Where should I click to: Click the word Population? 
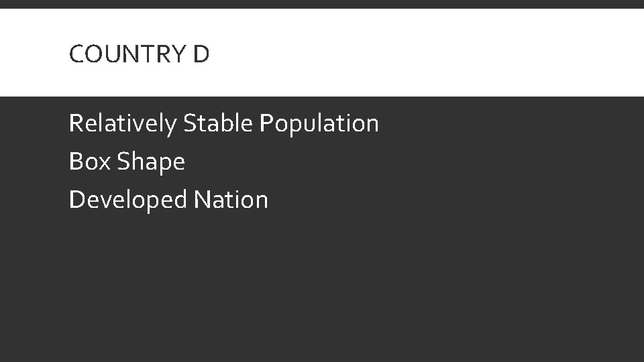coord(319,123)
